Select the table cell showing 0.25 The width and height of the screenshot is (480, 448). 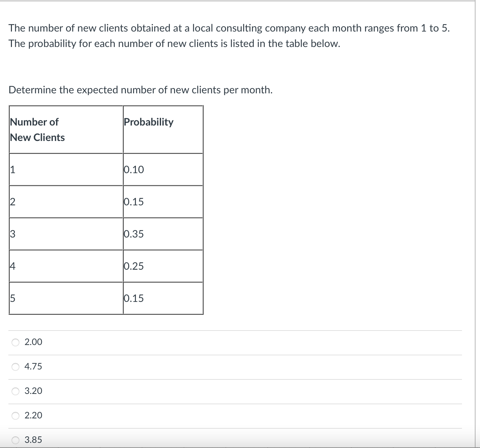coord(134,266)
